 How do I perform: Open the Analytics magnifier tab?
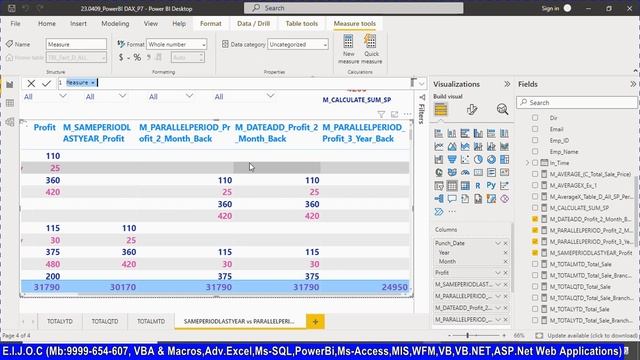click(502, 109)
